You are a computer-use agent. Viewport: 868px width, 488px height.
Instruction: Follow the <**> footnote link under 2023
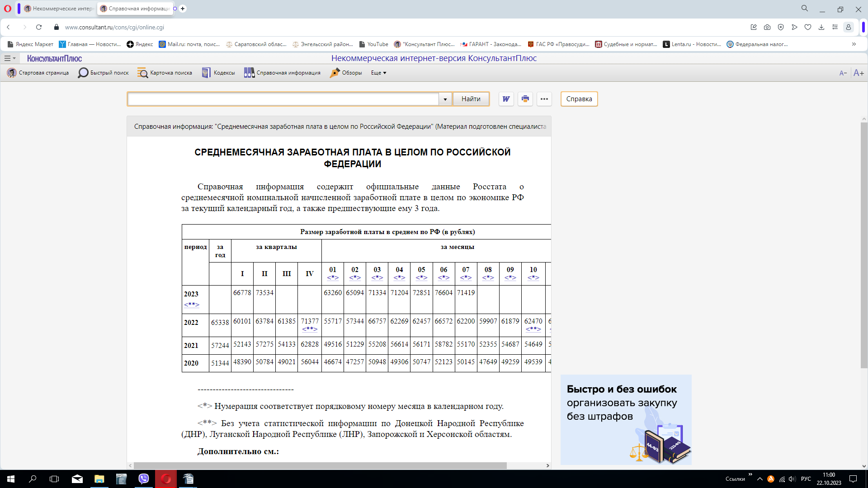pyautogui.click(x=192, y=305)
